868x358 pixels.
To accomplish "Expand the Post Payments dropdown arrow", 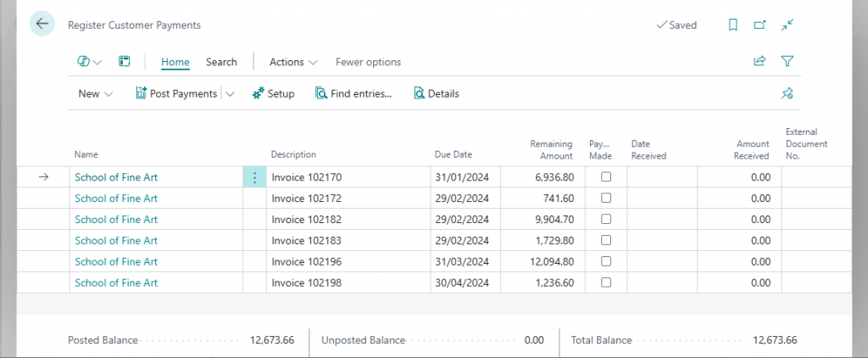I will (230, 94).
